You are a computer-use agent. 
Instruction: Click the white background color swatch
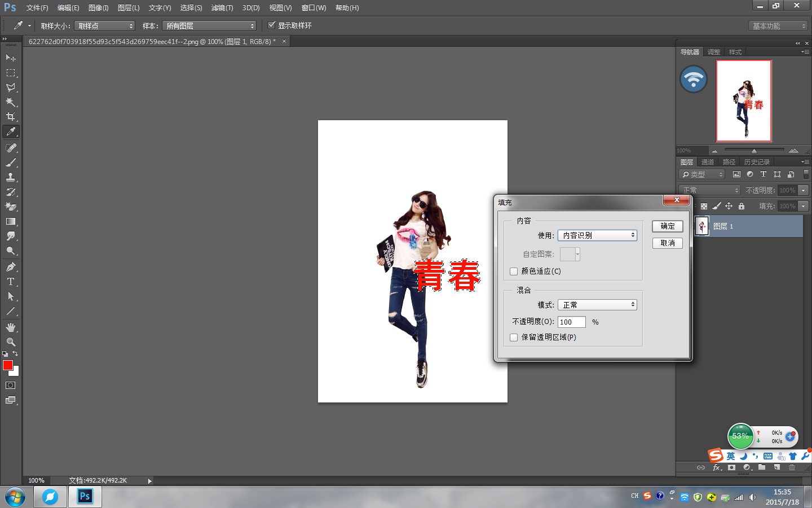coord(16,373)
